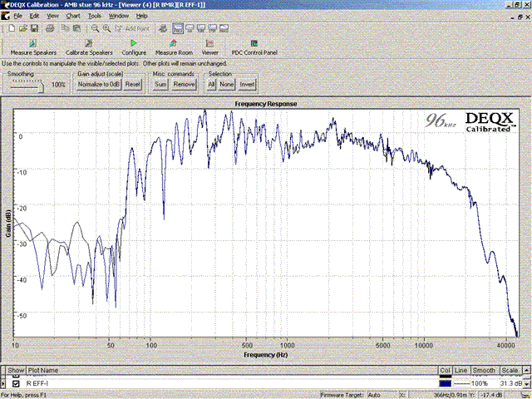Viewport: 532px width, 399px height.
Task: Click the Sum button
Action: [160, 85]
